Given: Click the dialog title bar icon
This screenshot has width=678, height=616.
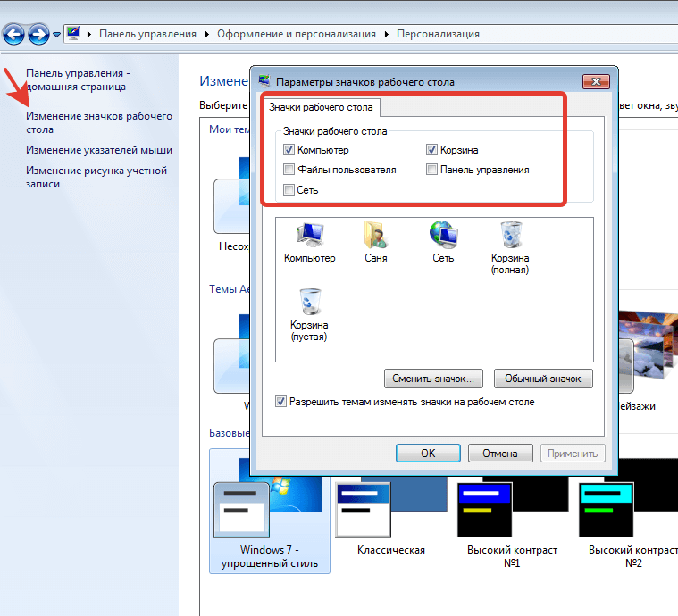Looking at the screenshot, I should 264,81.
